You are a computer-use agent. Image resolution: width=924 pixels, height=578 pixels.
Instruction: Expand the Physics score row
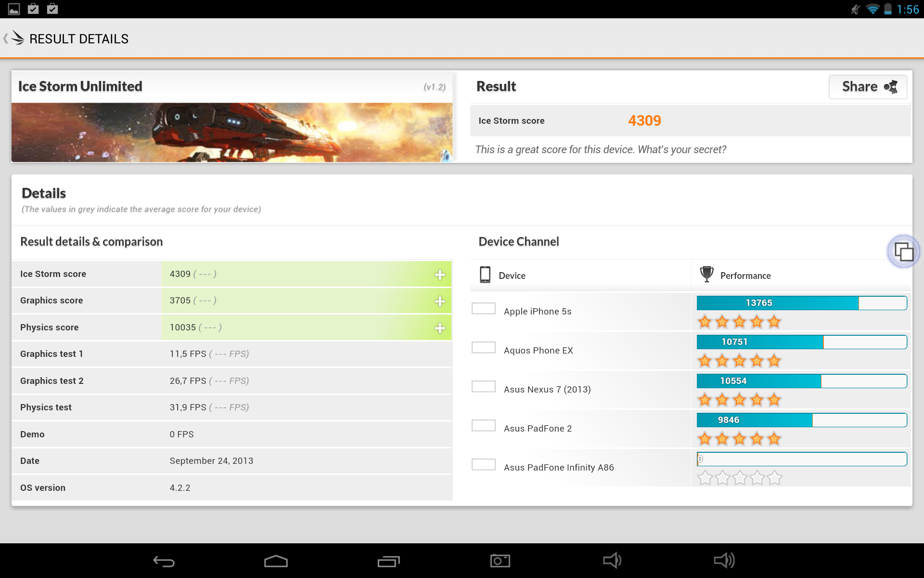tap(439, 328)
